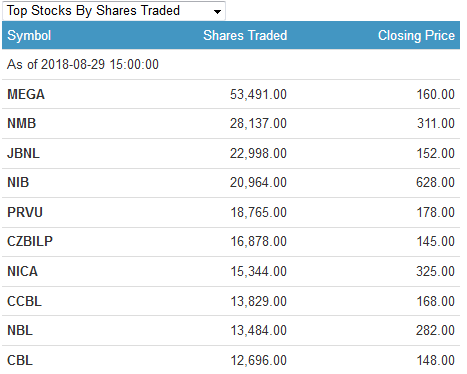Click the Symbol column header

coord(29,35)
